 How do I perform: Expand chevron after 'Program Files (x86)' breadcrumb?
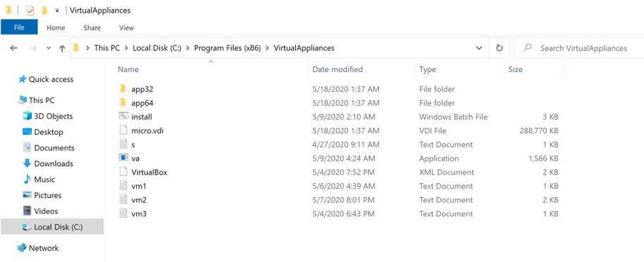[267, 48]
